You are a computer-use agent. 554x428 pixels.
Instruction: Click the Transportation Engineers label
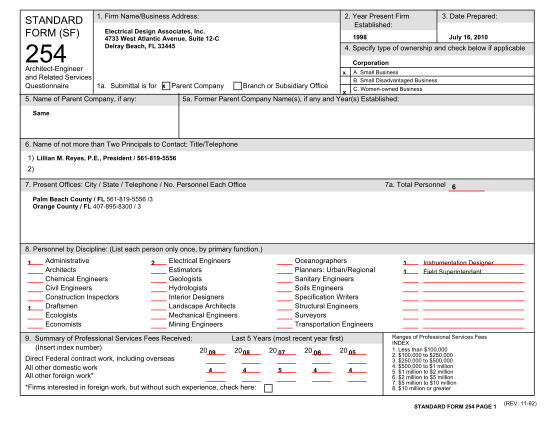(334, 324)
